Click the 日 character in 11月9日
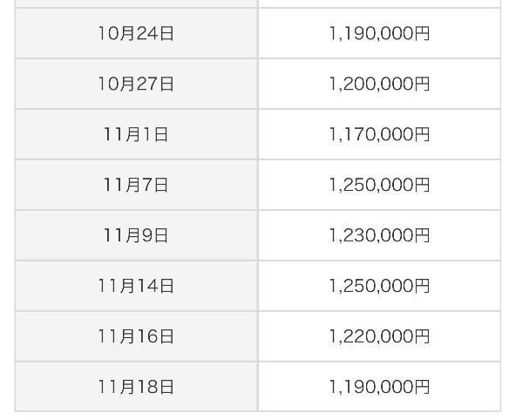 pos(161,235)
